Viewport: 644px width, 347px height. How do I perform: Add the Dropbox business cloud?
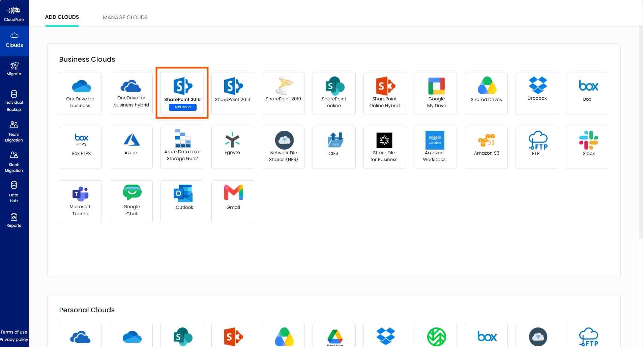click(537, 93)
